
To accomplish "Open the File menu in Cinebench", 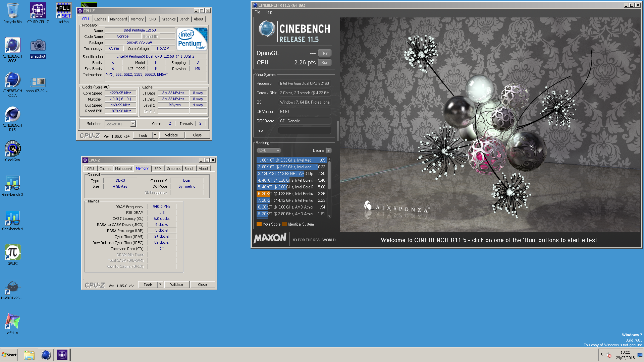I will click(x=257, y=12).
